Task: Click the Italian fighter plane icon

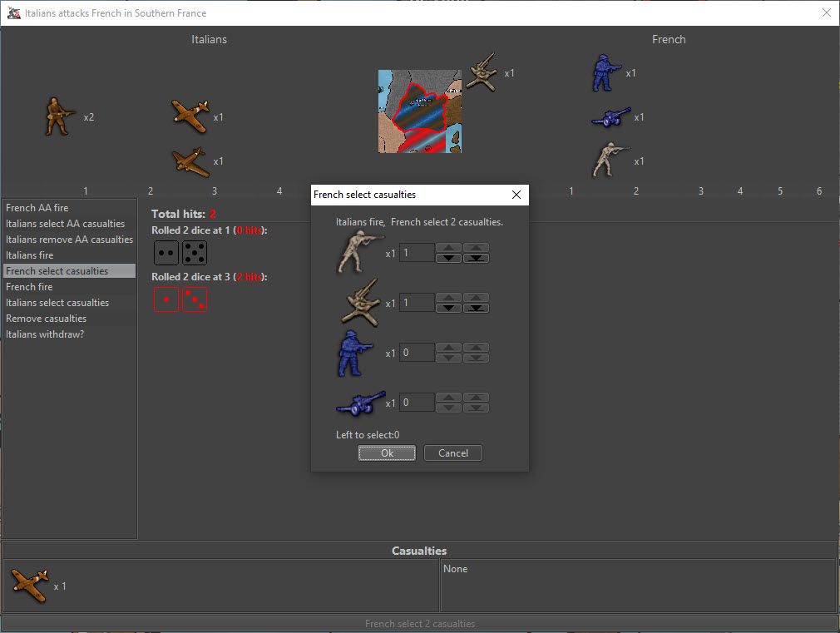Action: 190,116
